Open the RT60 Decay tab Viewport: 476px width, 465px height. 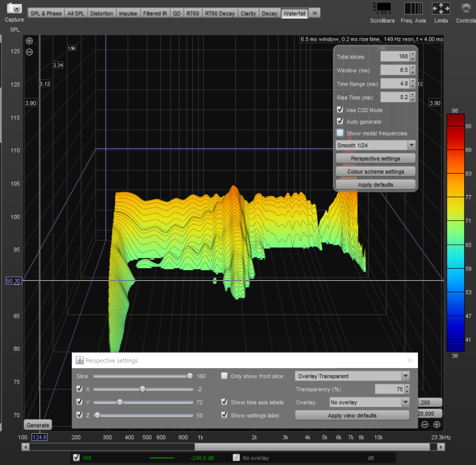point(220,14)
